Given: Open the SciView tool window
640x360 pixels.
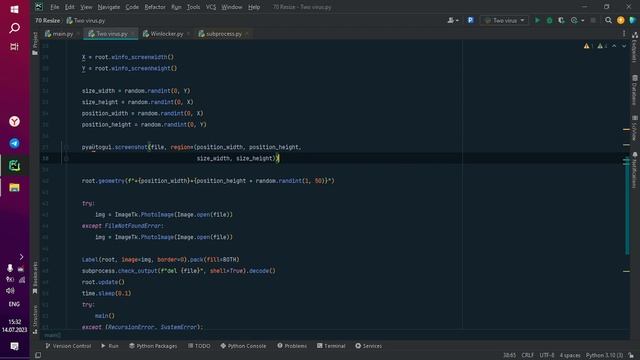Looking at the screenshot, I should point(635,128).
